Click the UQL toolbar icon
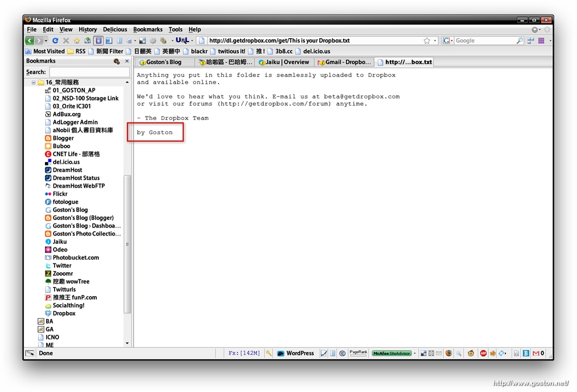Image resolution: width=577 pixels, height=392 pixels. 182,40
